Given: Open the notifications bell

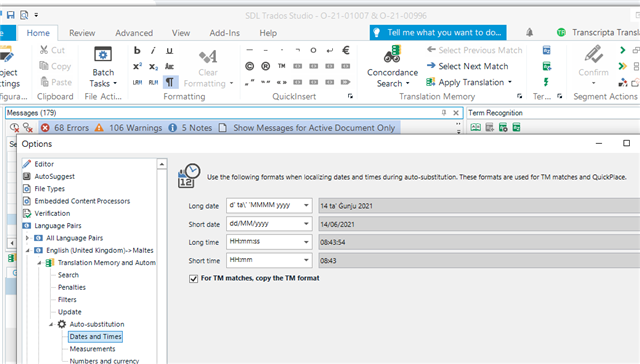Looking at the screenshot, I should click(529, 33).
